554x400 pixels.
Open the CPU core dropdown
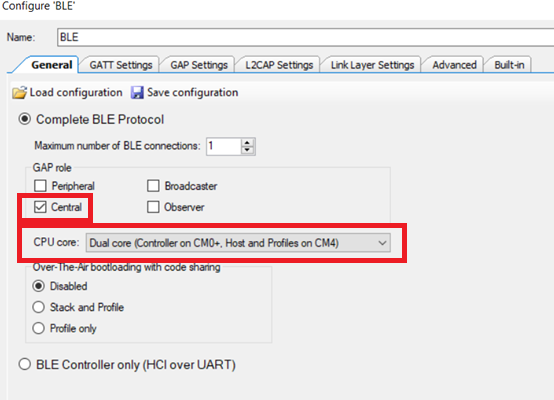click(x=238, y=243)
